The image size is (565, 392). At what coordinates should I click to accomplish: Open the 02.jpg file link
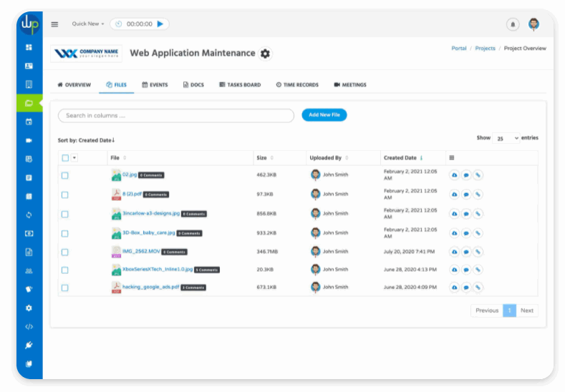click(x=130, y=175)
